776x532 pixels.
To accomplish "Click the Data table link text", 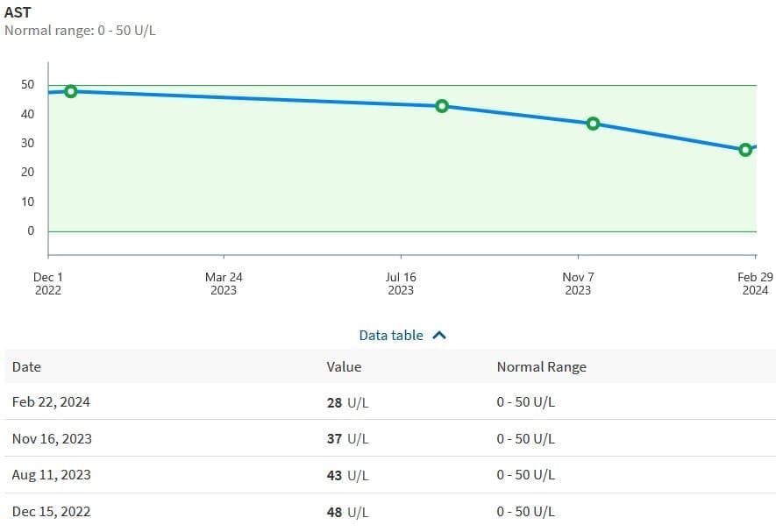I will click(391, 336).
